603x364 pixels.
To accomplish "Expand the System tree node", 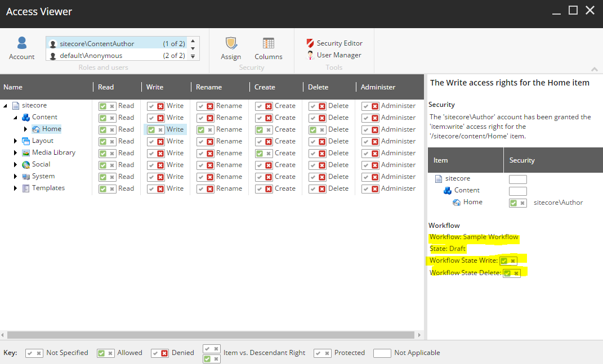I will click(x=15, y=177).
